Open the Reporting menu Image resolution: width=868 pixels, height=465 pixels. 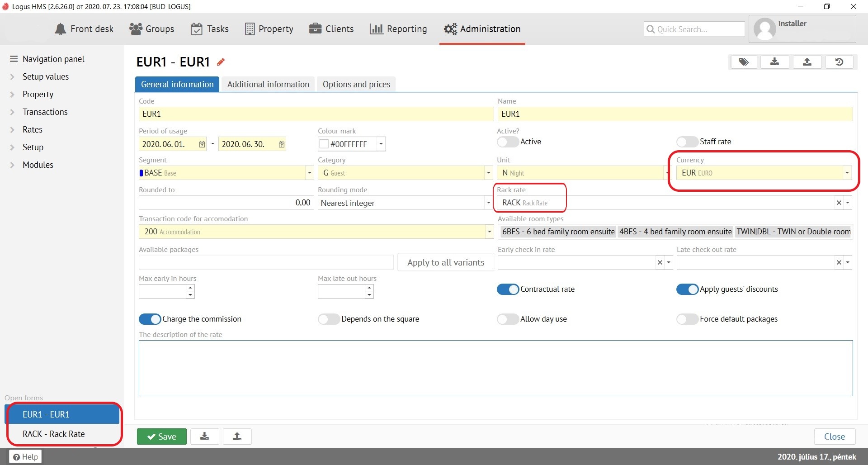tap(398, 29)
